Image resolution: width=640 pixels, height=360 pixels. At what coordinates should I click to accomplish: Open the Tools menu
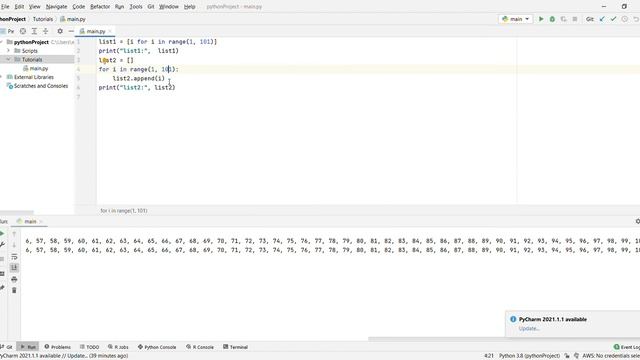[x=136, y=7]
